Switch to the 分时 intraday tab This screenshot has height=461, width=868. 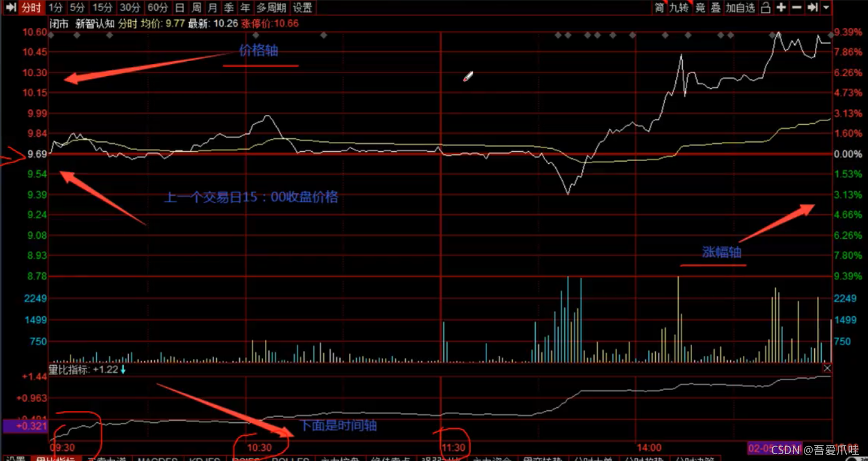tap(31, 8)
